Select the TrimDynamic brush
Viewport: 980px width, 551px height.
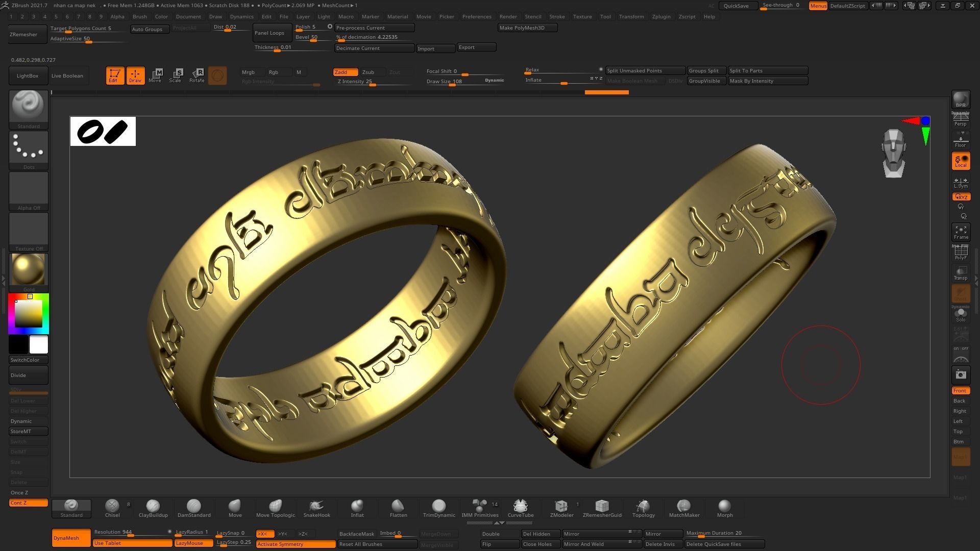439,509
